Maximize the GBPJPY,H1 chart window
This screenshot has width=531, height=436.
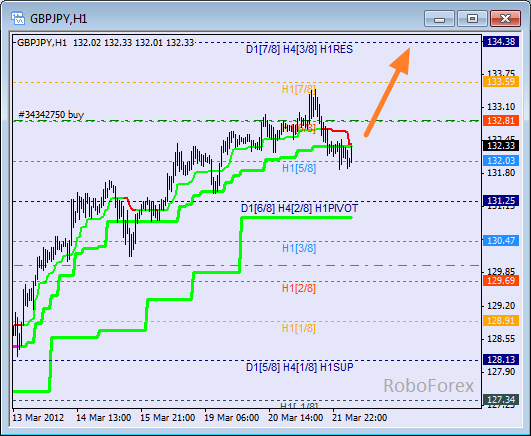coord(472,18)
